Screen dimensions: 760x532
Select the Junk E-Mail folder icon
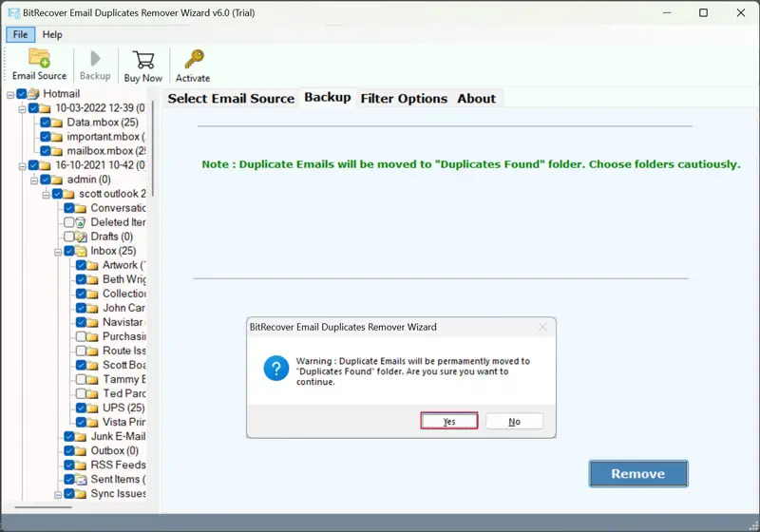pos(81,437)
